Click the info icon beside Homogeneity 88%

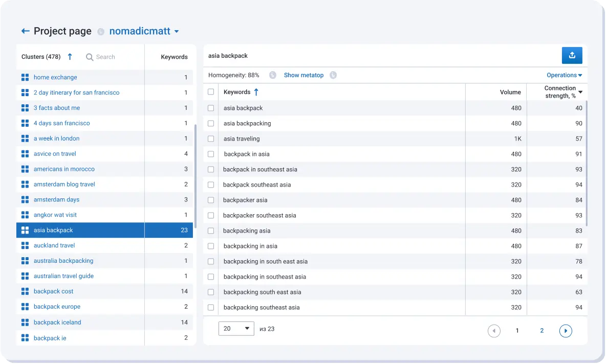click(x=272, y=75)
